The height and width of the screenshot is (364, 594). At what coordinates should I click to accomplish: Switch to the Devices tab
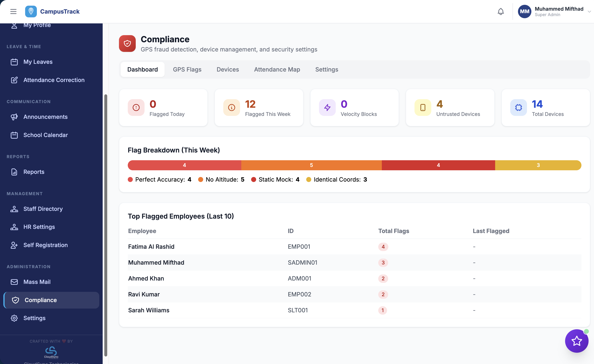[228, 69]
